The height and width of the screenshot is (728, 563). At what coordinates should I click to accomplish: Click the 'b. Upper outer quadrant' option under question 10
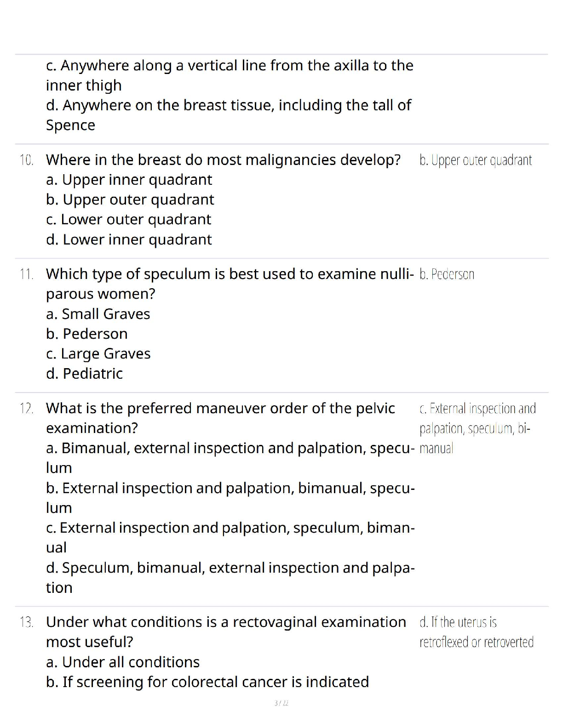tap(130, 199)
